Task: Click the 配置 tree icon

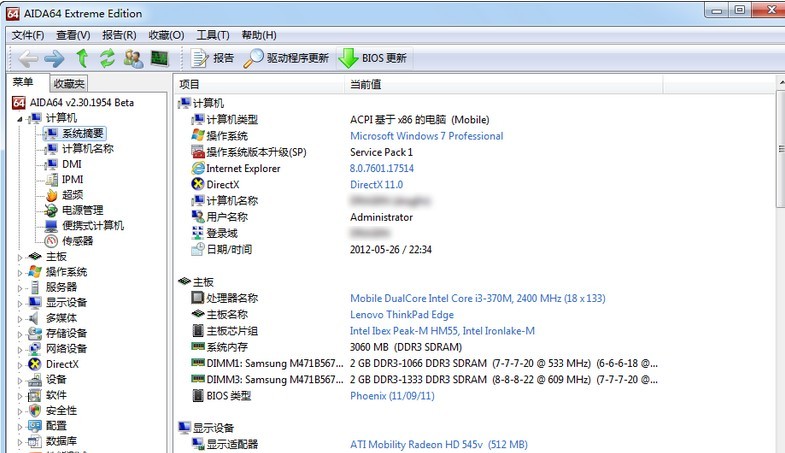Action: tap(35, 426)
